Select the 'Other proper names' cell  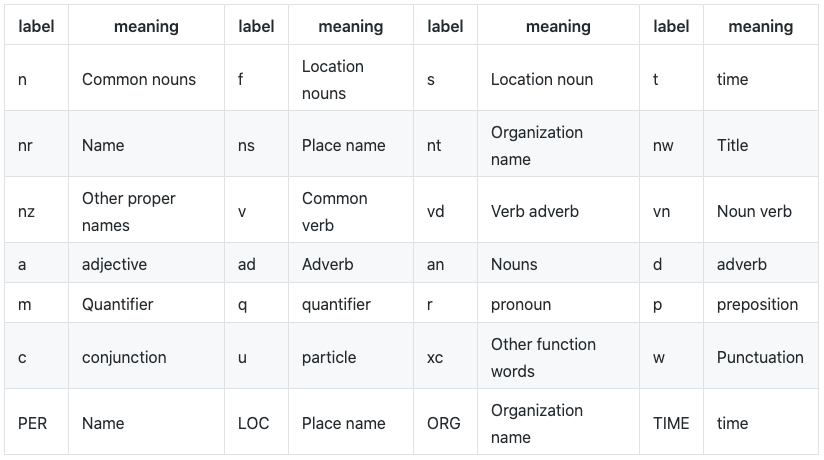click(129, 211)
